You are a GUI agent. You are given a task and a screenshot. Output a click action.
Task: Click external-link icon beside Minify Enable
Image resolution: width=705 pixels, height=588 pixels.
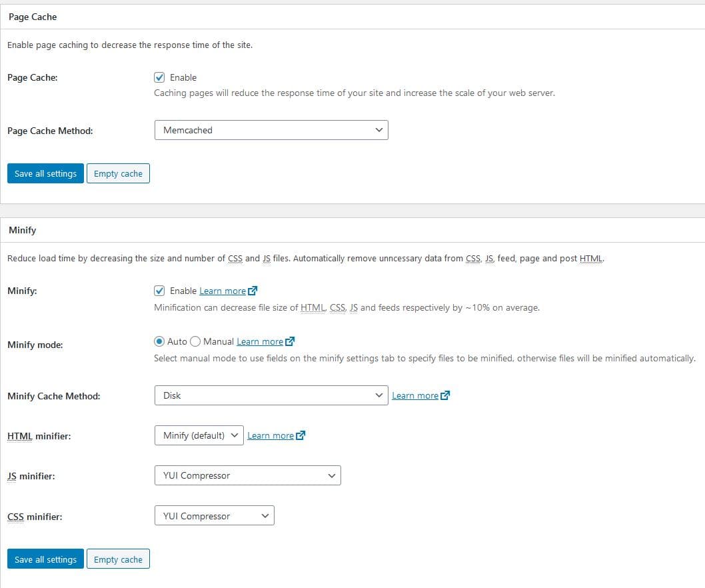(253, 291)
